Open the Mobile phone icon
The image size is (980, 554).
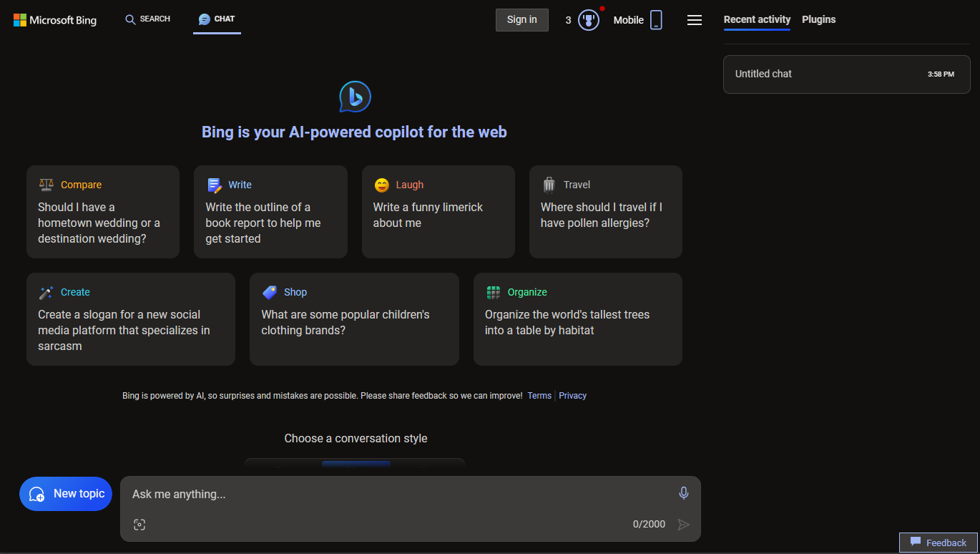click(x=656, y=20)
